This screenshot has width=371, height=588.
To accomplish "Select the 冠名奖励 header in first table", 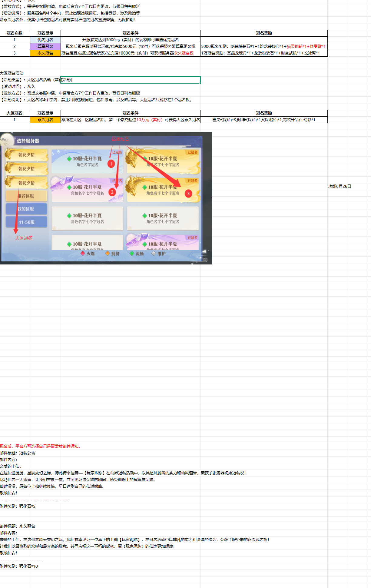I will pos(264,33).
